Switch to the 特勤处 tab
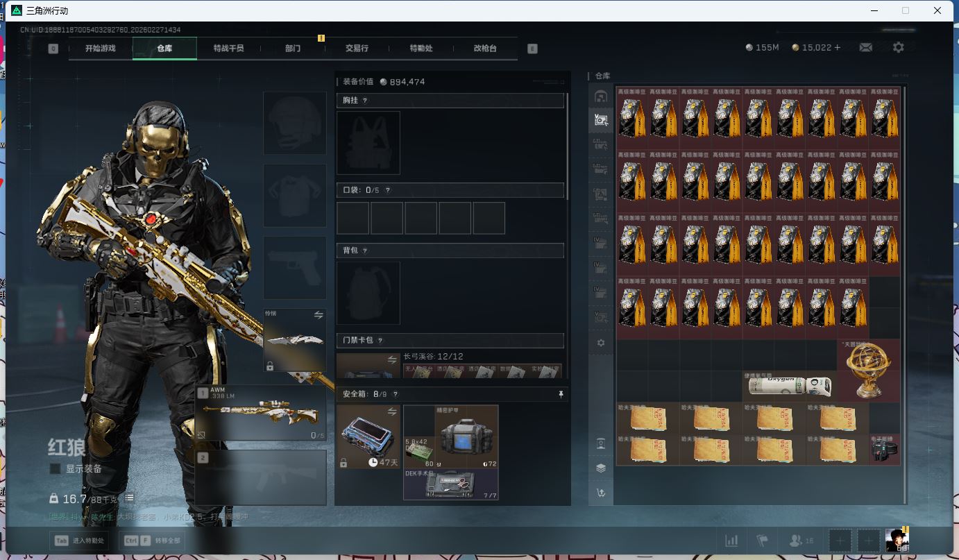Image resolution: width=959 pixels, height=560 pixels. tap(421, 49)
